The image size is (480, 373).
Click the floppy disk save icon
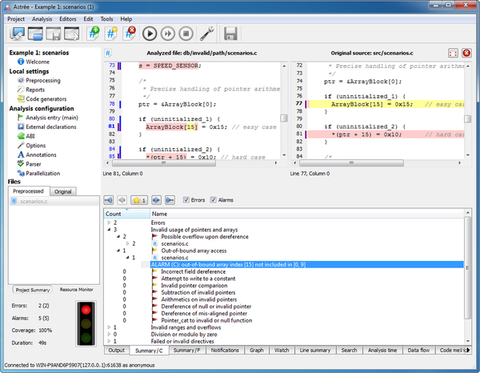[x=230, y=34]
